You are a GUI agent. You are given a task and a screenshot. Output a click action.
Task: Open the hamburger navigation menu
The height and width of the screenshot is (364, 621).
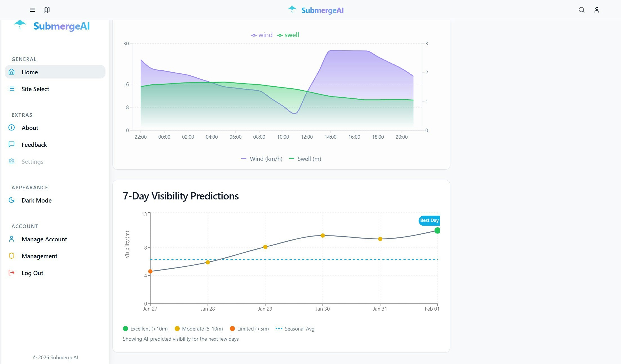click(32, 10)
